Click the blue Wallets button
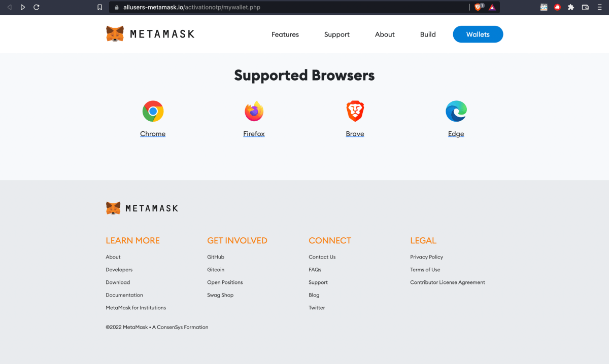This screenshot has width=609, height=364. [478, 34]
